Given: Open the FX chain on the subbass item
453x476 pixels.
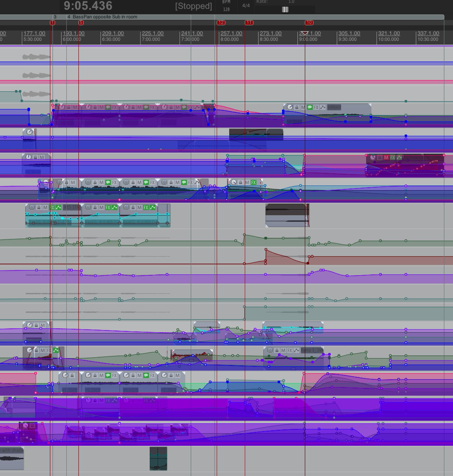Looking at the screenshot, I should coord(316,107).
